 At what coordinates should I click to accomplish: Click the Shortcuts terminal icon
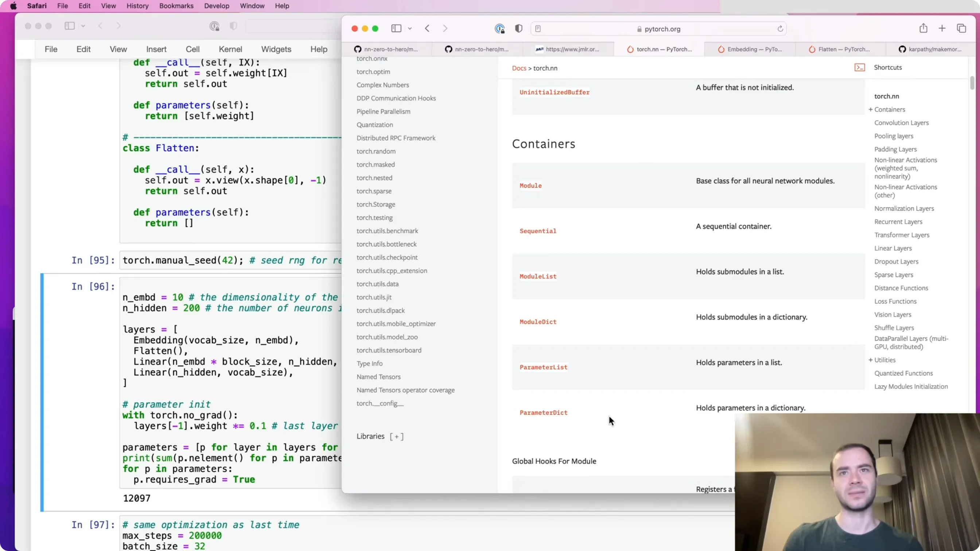(x=859, y=67)
